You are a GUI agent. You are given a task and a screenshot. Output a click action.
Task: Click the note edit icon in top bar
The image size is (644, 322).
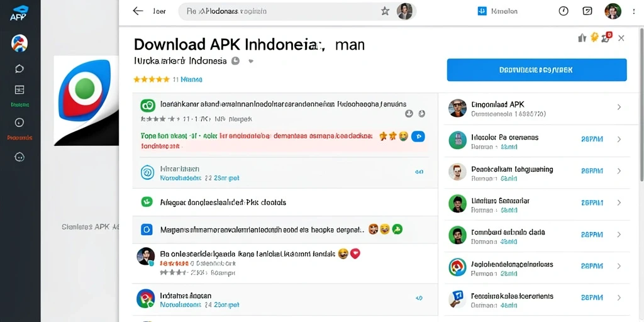point(587,11)
